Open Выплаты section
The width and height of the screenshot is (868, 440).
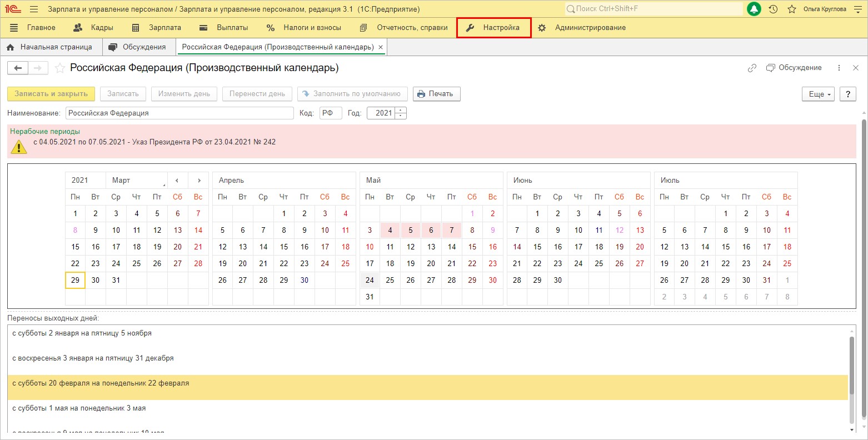coord(224,27)
